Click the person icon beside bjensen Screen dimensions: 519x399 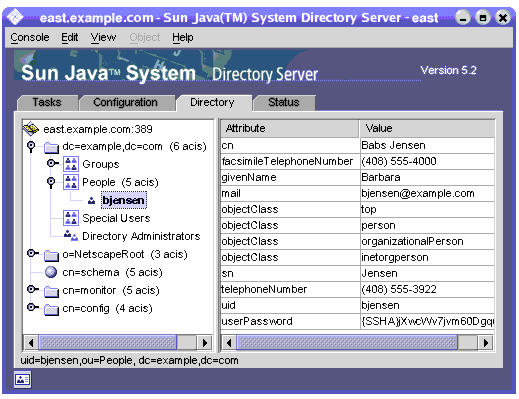[91, 201]
